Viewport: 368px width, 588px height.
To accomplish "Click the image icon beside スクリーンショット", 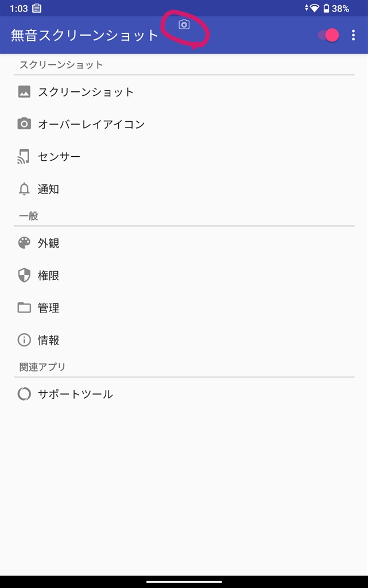I will pos(24,91).
